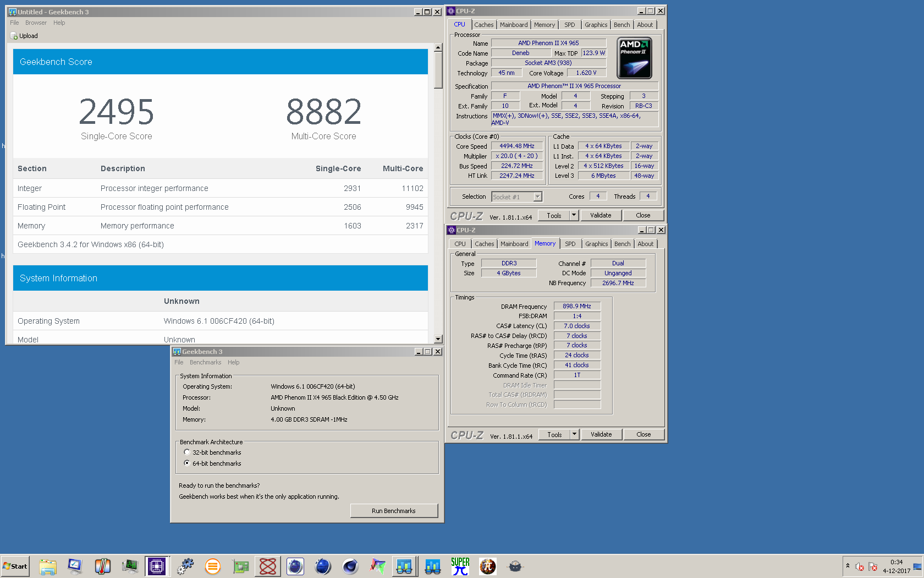This screenshot has width=924, height=578.
Task: Open the monitor with green graph taskbar icon
Action: coord(130,566)
